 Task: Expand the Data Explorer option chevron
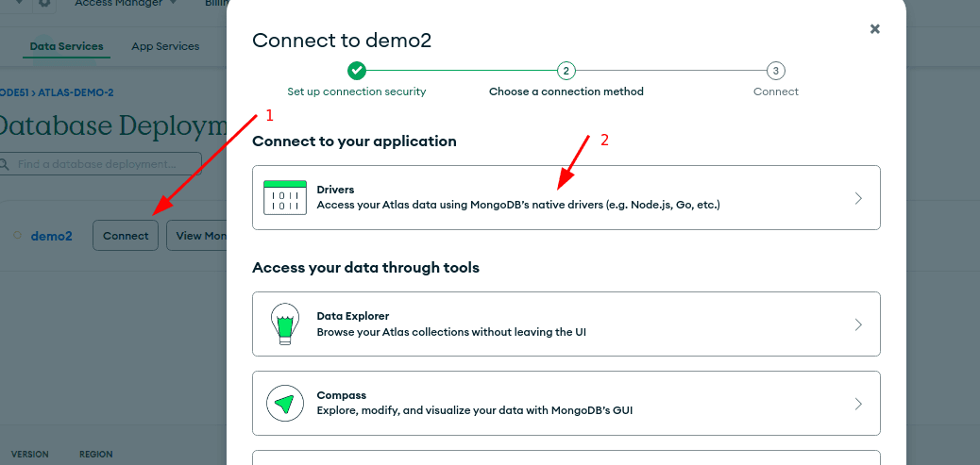coord(857,324)
